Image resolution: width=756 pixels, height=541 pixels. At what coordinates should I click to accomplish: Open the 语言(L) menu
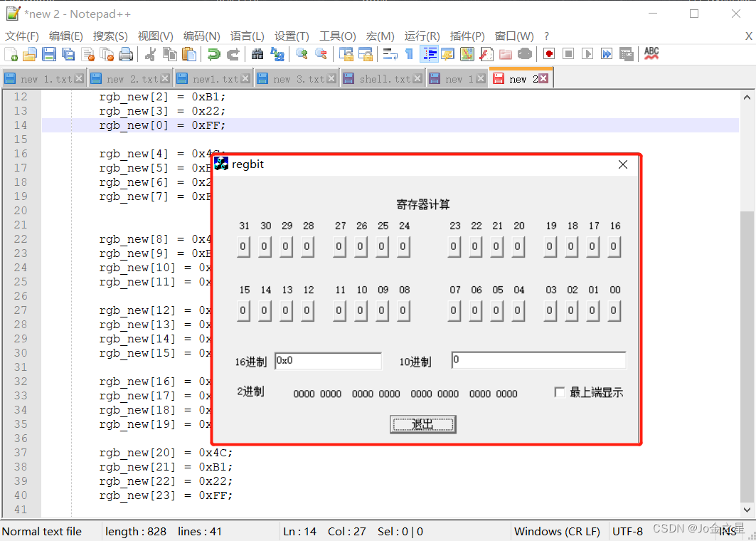click(246, 36)
